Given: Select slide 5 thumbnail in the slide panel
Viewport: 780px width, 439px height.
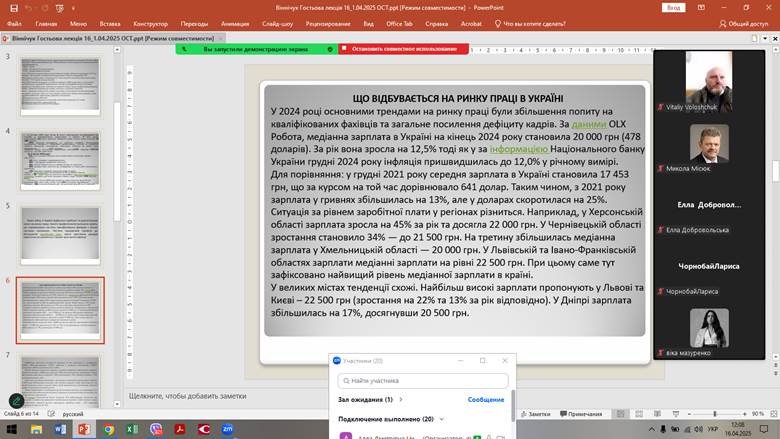Looking at the screenshot, I should (60, 236).
